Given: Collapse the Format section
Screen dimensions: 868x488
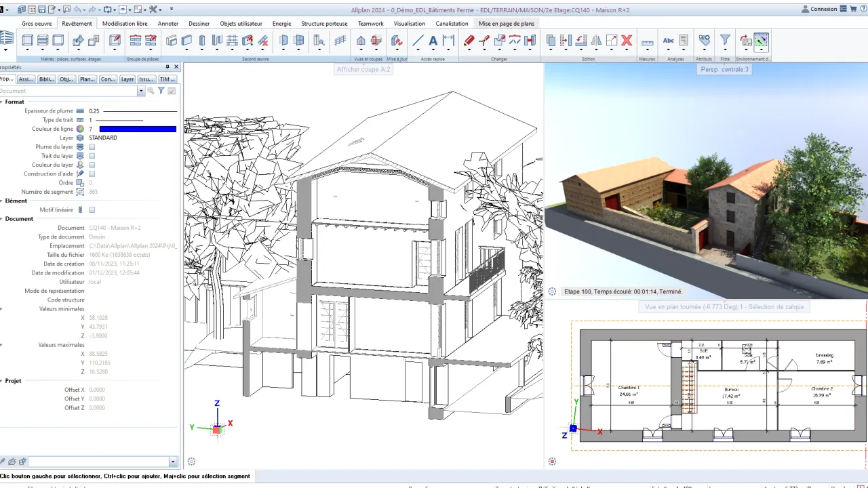Looking at the screenshot, I should pyautogui.click(x=2, y=102).
